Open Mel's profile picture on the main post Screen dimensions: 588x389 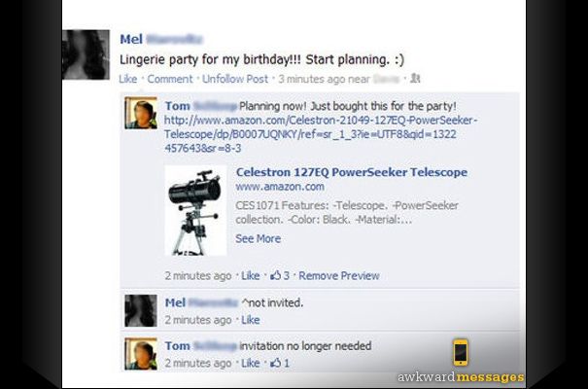(86, 54)
